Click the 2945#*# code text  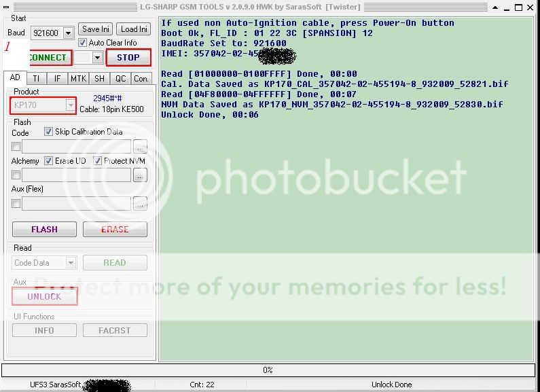click(x=107, y=99)
